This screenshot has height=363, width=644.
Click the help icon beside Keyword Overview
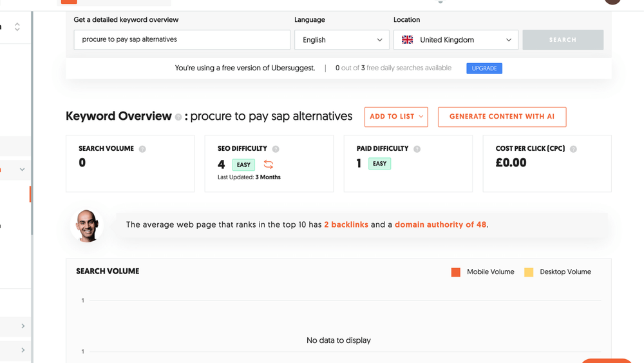click(x=178, y=117)
